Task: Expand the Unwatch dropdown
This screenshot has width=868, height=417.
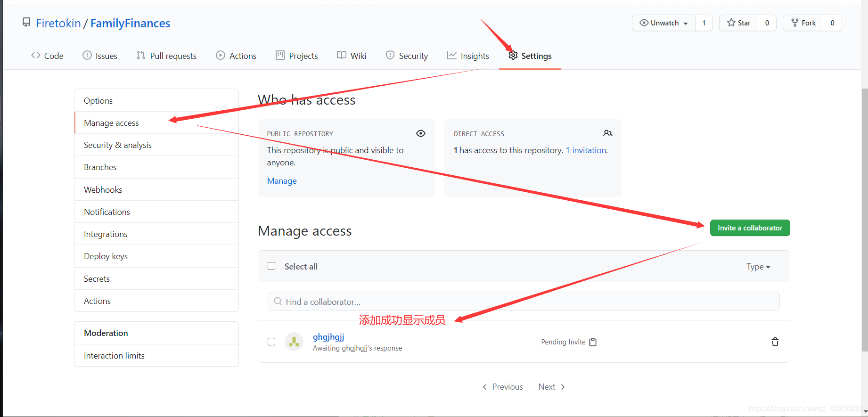Action: pos(663,23)
